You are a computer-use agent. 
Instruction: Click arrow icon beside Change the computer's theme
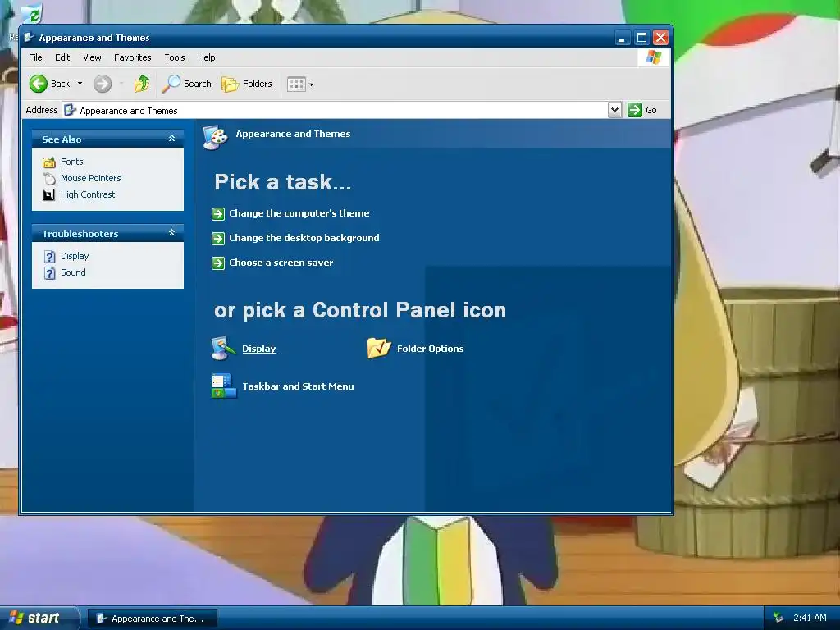tap(218, 214)
